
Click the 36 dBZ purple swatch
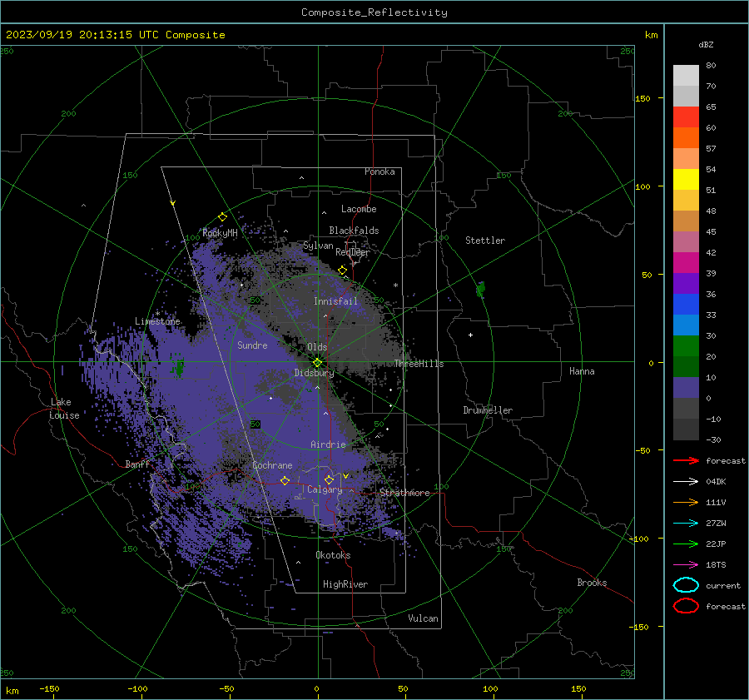pyautogui.click(x=686, y=283)
